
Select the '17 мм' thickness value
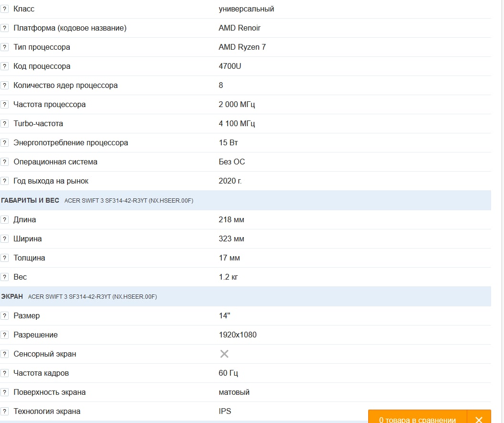pyautogui.click(x=230, y=258)
